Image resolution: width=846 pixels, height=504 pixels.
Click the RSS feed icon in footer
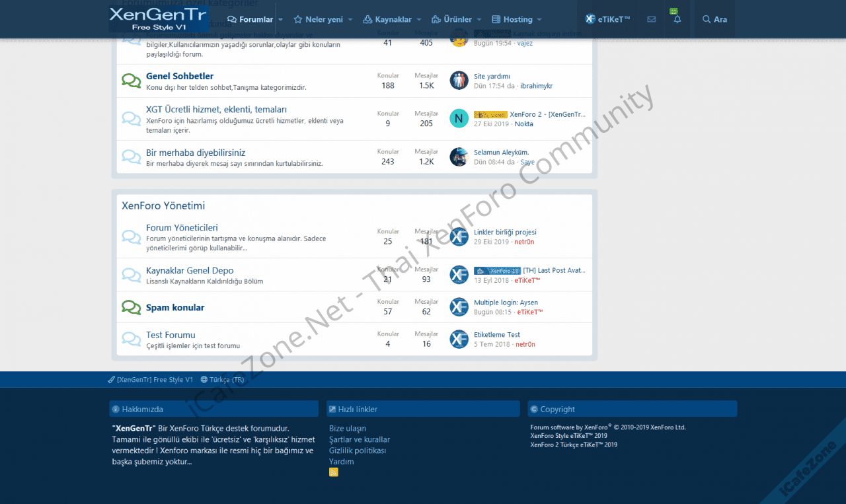coord(334,472)
